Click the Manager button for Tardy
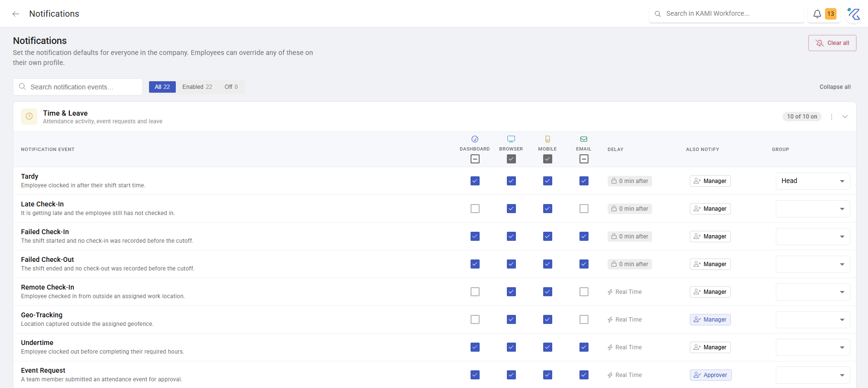The width and height of the screenshot is (868, 388). (710, 181)
